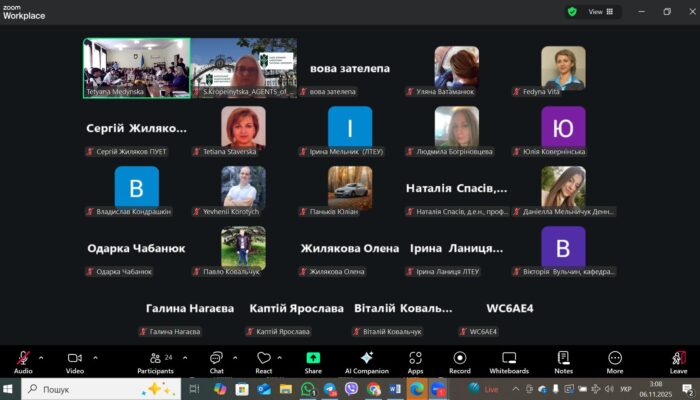Open the Notes tool

point(563,359)
